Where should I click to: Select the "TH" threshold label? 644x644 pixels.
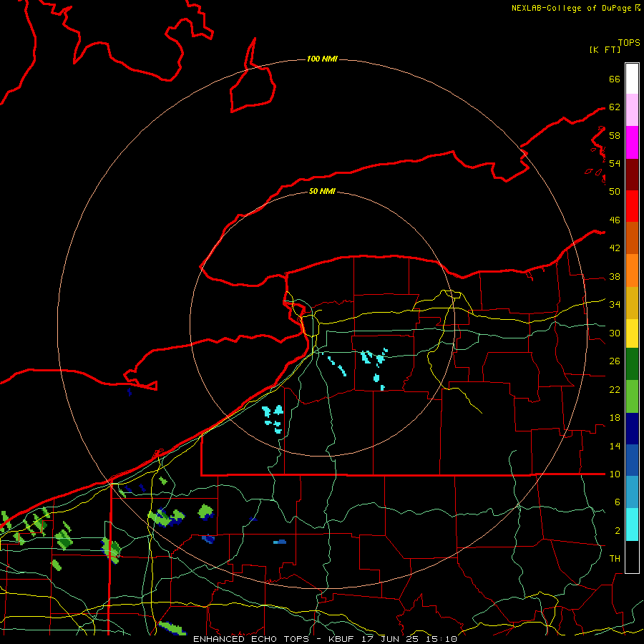(x=615, y=559)
